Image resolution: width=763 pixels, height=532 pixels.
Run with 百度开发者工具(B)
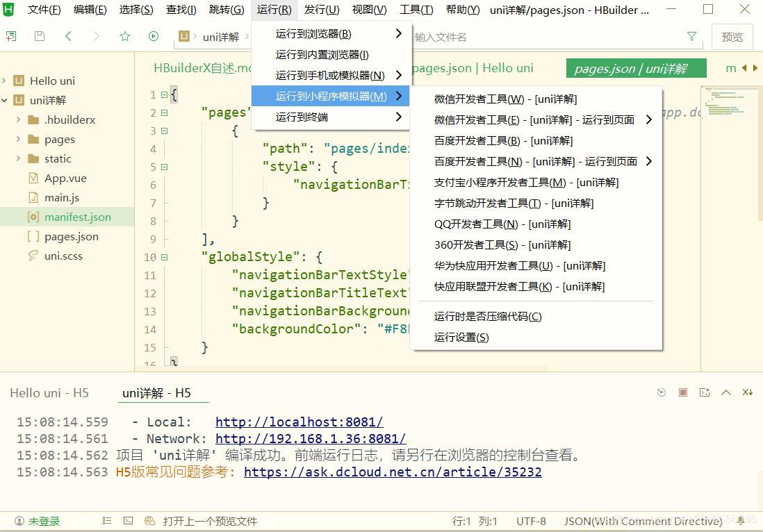536,141
